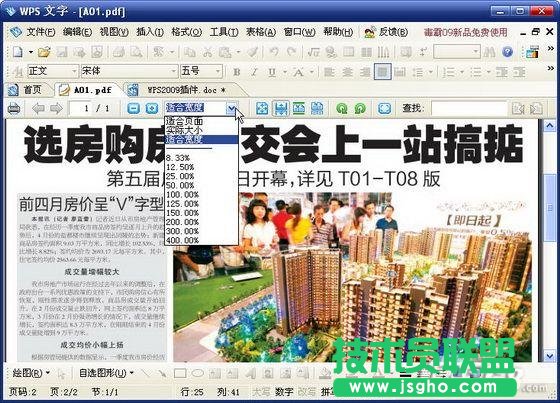
Task: Select rectangle shape in drawing toolbar
Action: tap(180, 374)
